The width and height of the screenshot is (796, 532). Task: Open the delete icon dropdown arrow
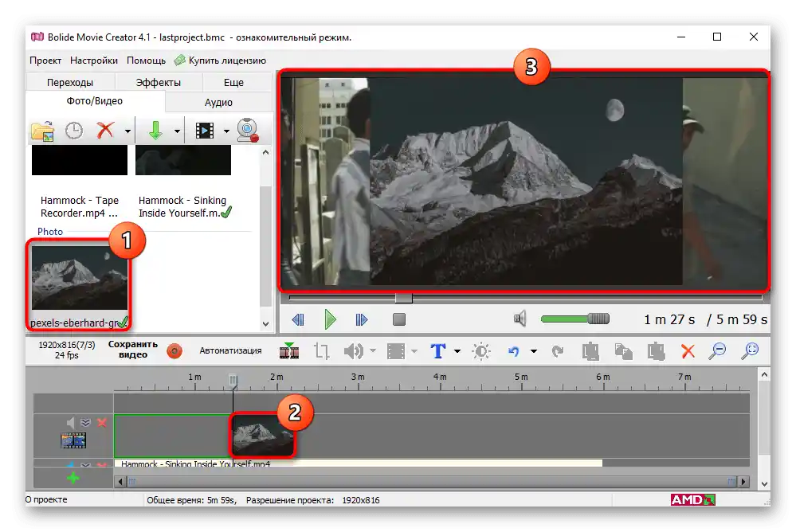click(x=127, y=131)
